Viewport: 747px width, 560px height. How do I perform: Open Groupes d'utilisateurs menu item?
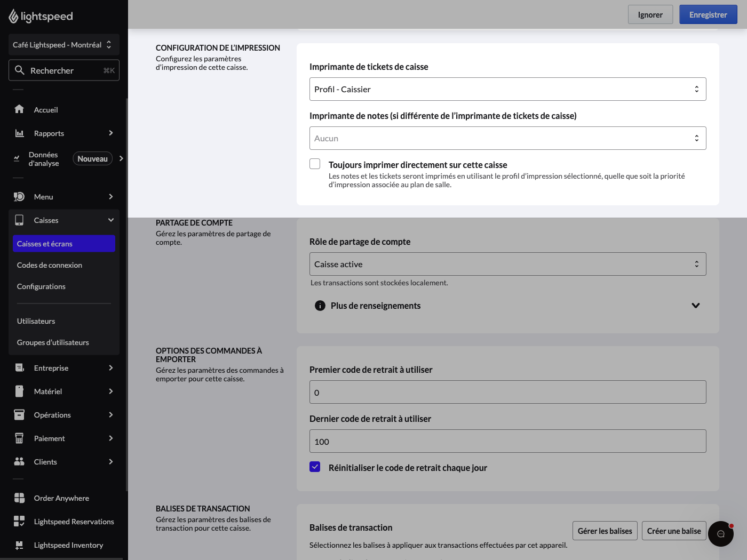click(53, 342)
